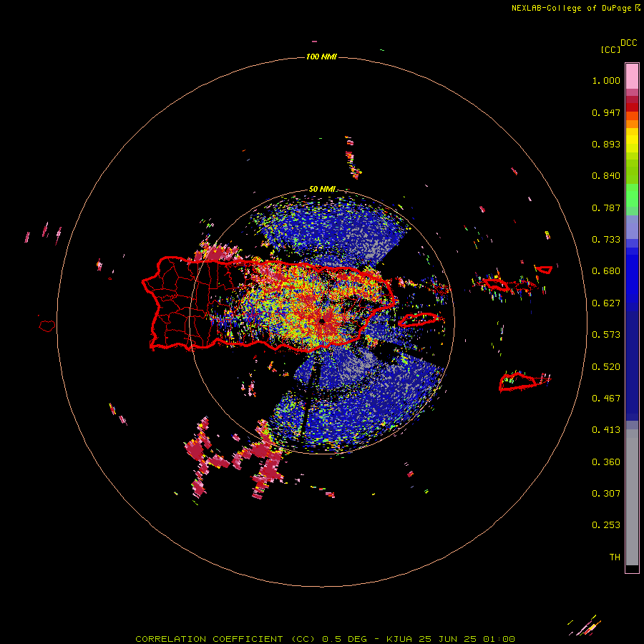Click the [CC] label above the legend
This screenshot has height=644, width=644.
click(611, 49)
